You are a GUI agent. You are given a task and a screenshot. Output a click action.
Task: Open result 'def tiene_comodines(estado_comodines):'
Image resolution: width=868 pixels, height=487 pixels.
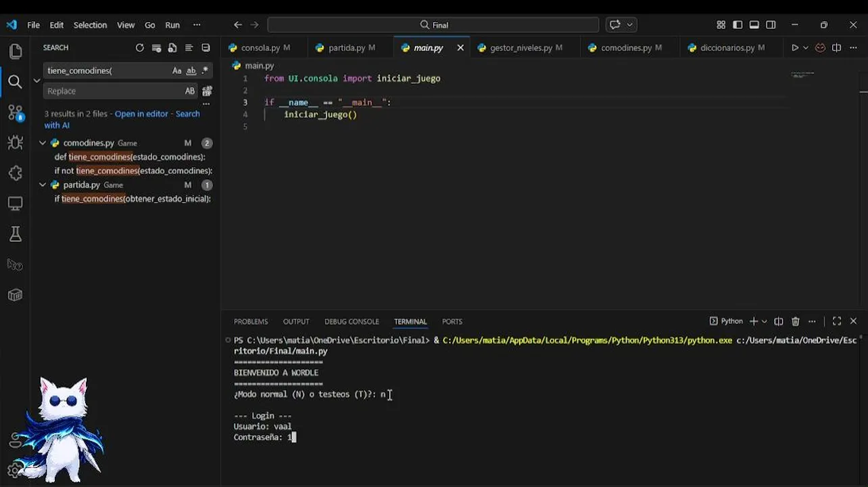pyautogui.click(x=130, y=157)
